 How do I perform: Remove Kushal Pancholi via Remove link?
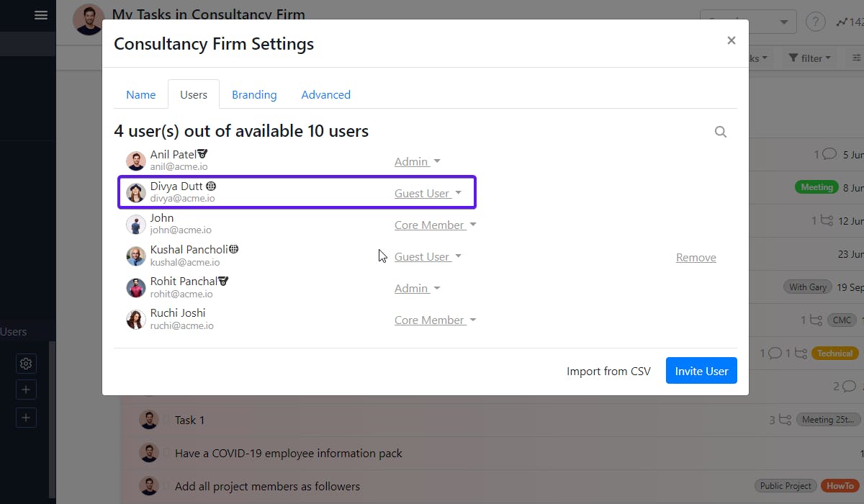click(696, 258)
